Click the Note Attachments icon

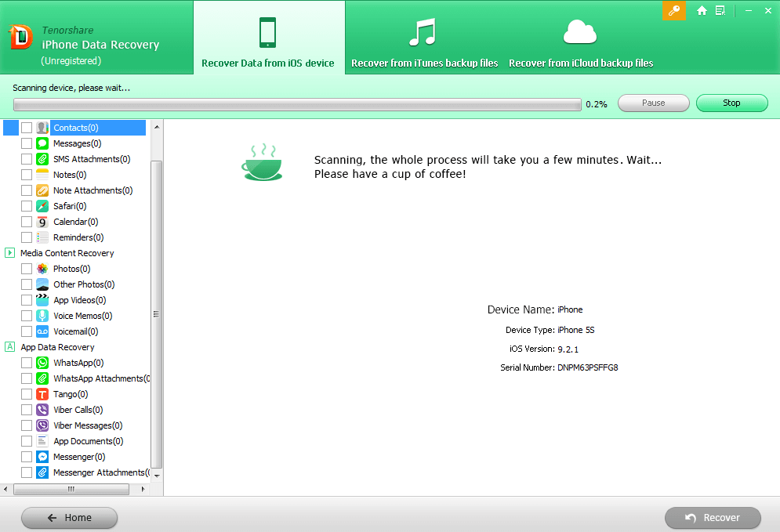click(42, 190)
